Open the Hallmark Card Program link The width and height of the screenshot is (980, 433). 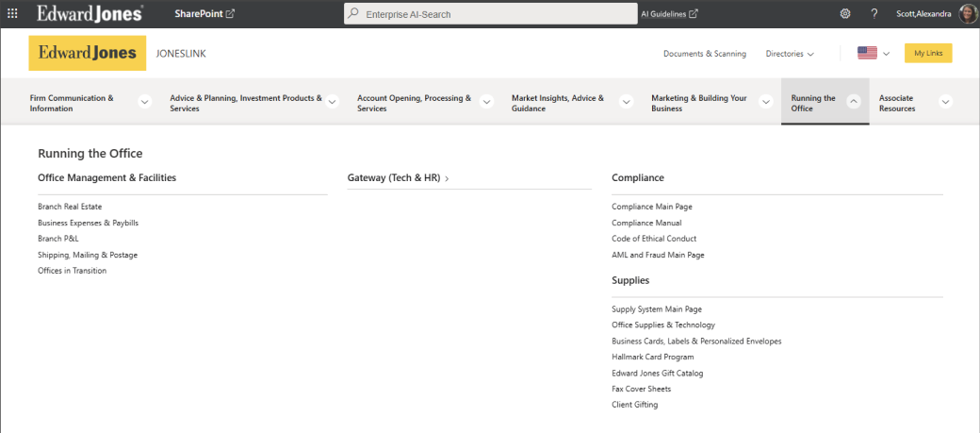click(652, 357)
